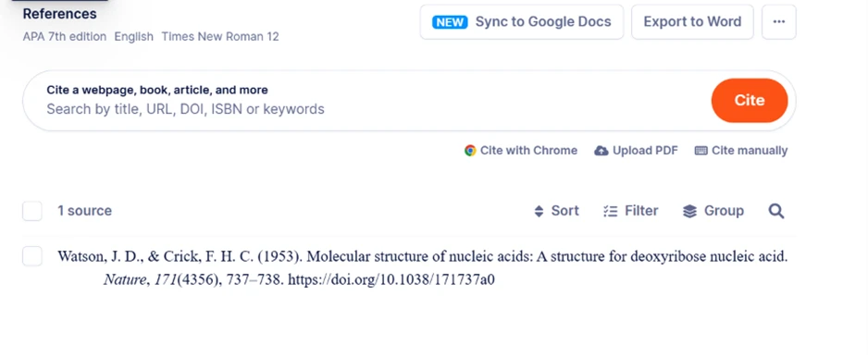This screenshot has width=868, height=357.
Task: Click the Chrome icon for Cite with Chrome
Action: pyautogui.click(x=470, y=151)
